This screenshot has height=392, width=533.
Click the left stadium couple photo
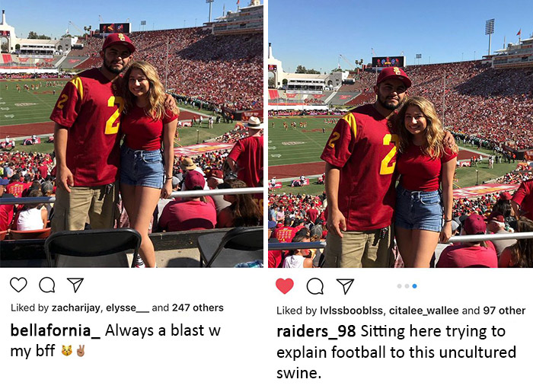[x=132, y=134]
